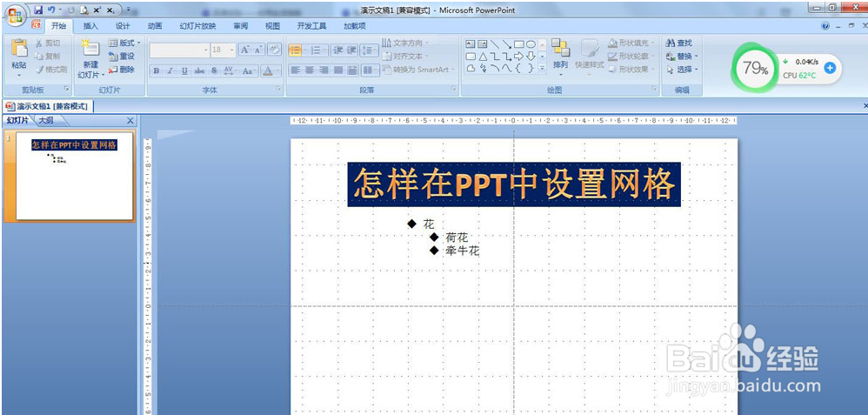Select slide 1 thumbnail
The height and width of the screenshot is (415, 868).
[x=74, y=176]
